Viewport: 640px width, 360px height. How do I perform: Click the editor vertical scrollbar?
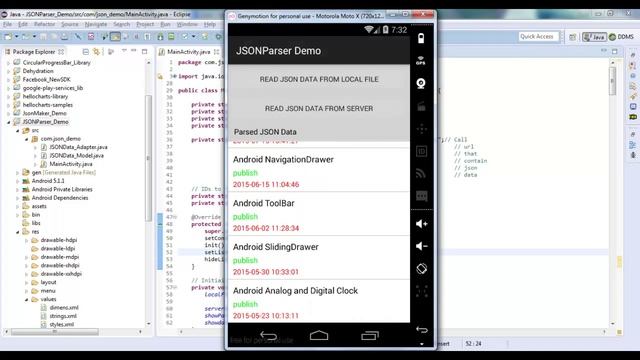(612, 80)
